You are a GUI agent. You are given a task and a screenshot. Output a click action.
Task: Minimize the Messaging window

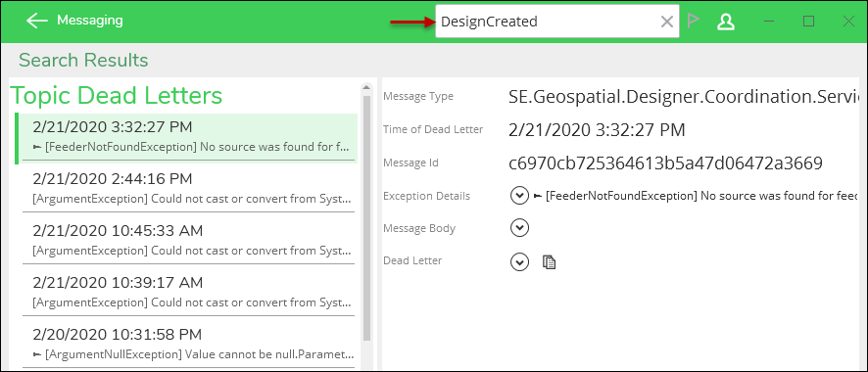(769, 22)
